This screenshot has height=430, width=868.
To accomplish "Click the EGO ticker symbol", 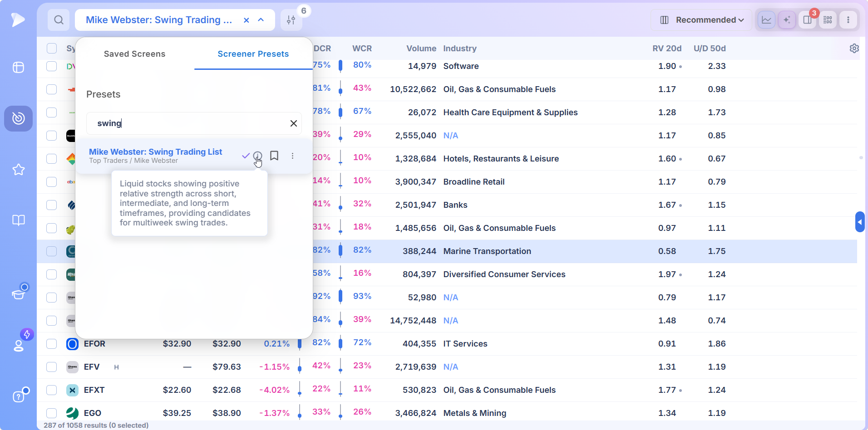I will 93,413.
